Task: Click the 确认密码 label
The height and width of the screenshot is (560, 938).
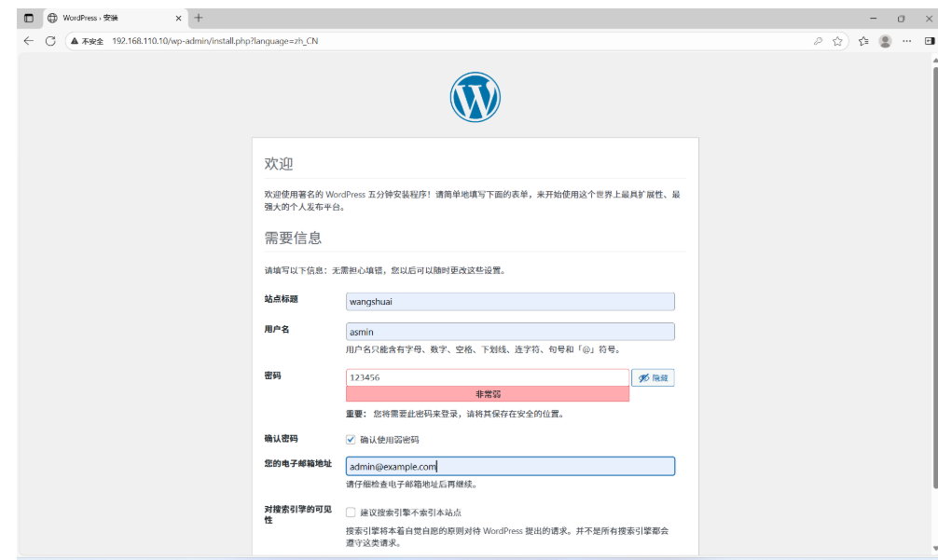Action: [x=282, y=439]
